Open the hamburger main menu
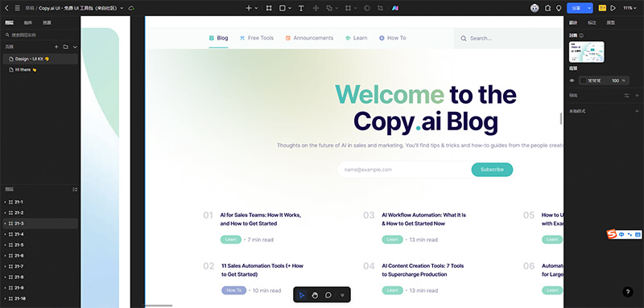Image resolution: width=644 pixels, height=308 pixels. coord(17,8)
